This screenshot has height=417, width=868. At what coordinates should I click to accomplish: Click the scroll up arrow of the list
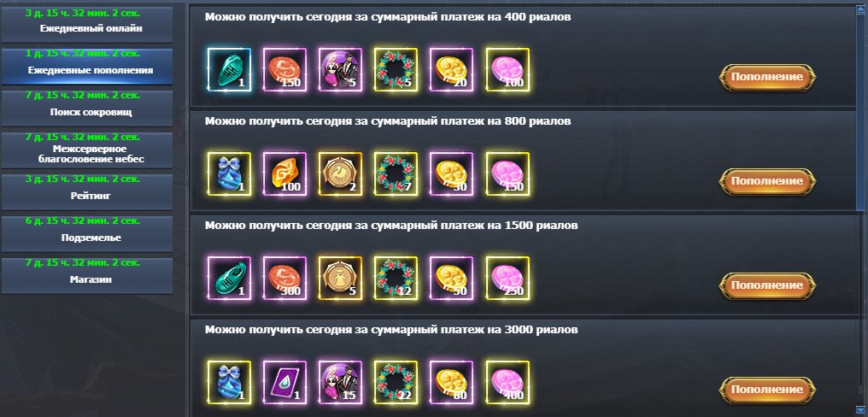point(860,9)
